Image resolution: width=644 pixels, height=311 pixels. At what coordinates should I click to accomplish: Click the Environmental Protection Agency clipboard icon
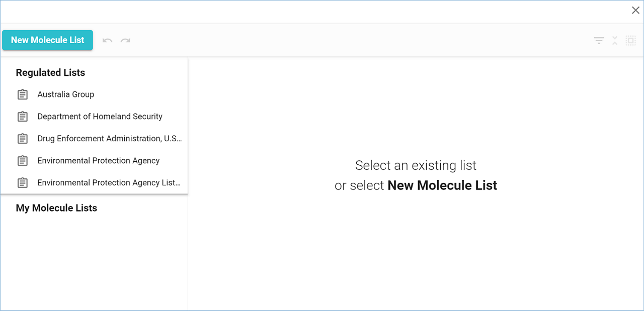[23, 161]
